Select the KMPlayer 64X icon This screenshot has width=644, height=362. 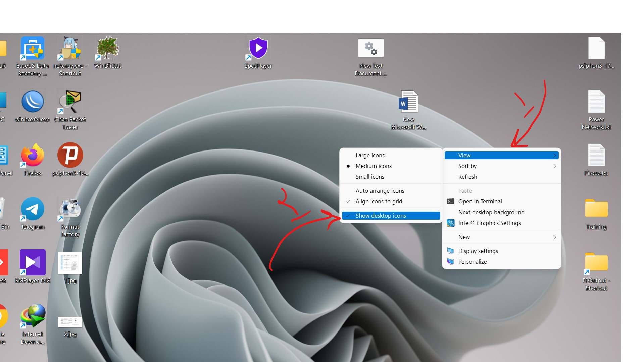coord(33,262)
